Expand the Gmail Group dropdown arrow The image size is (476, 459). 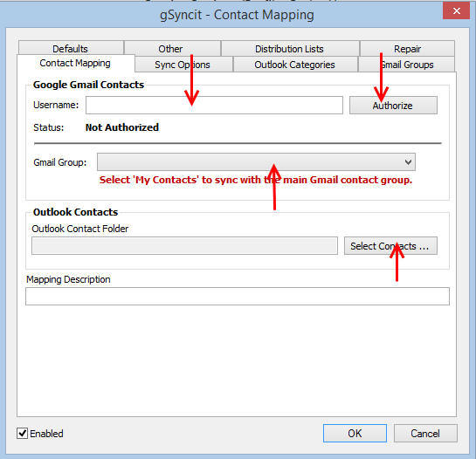click(408, 162)
